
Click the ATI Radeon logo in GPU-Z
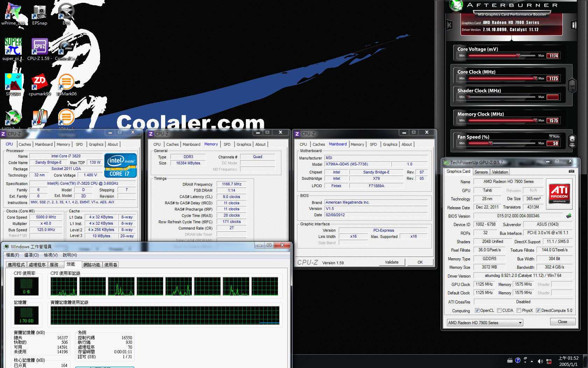point(559,193)
